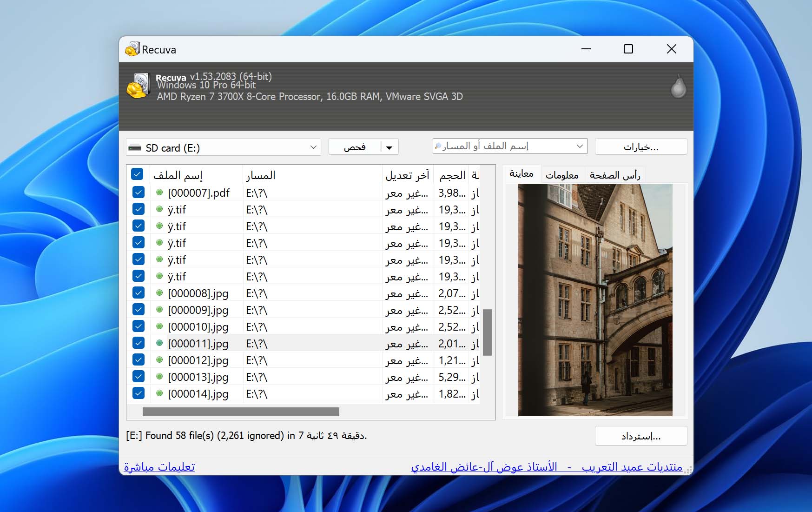812x512 pixels.
Task: Click the فحص scan button
Action: coord(355,147)
